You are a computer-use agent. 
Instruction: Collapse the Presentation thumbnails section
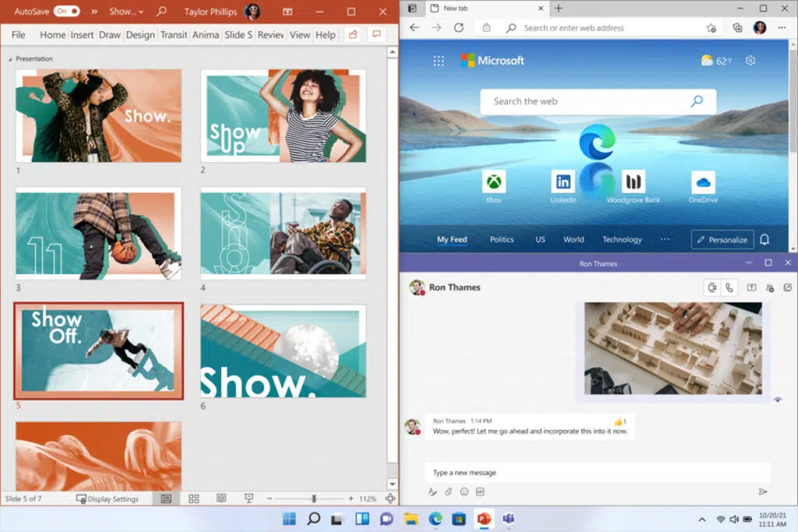tap(9, 58)
